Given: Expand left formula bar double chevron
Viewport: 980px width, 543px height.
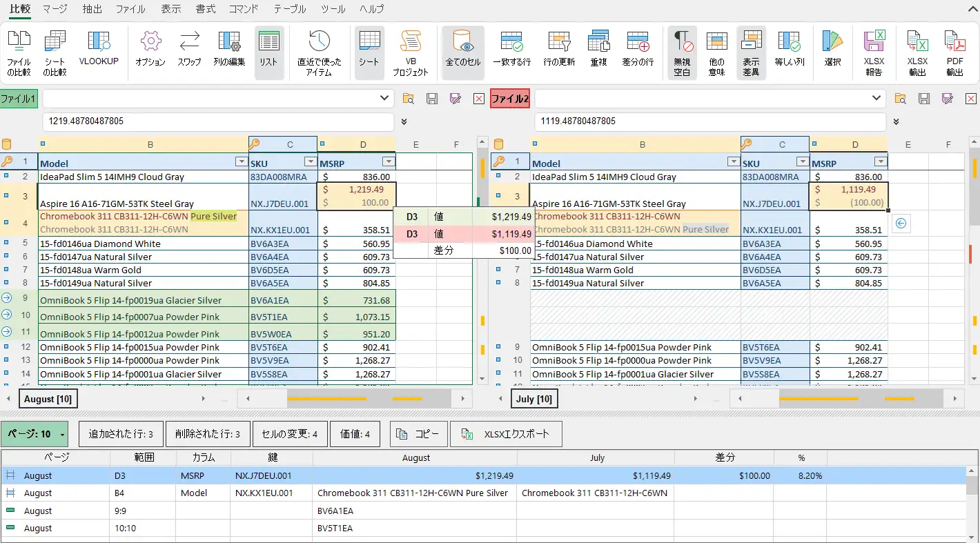Looking at the screenshot, I should pyautogui.click(x=404, y=121).
